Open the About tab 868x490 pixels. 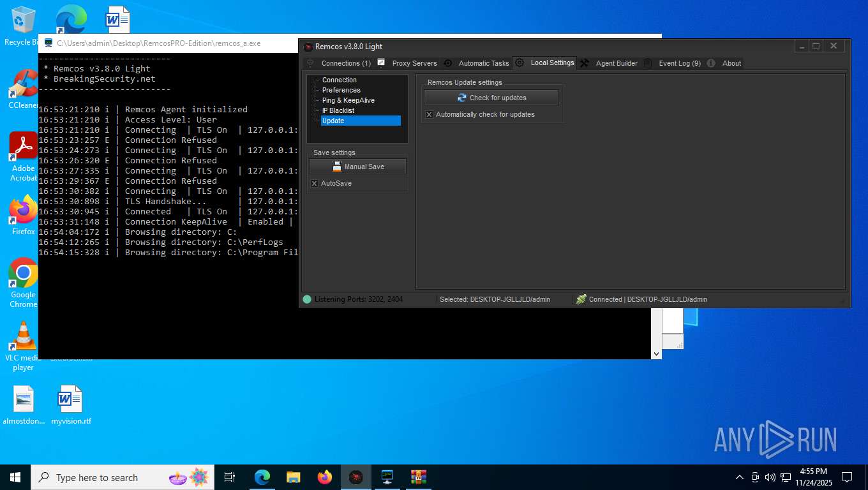[731, 63]
